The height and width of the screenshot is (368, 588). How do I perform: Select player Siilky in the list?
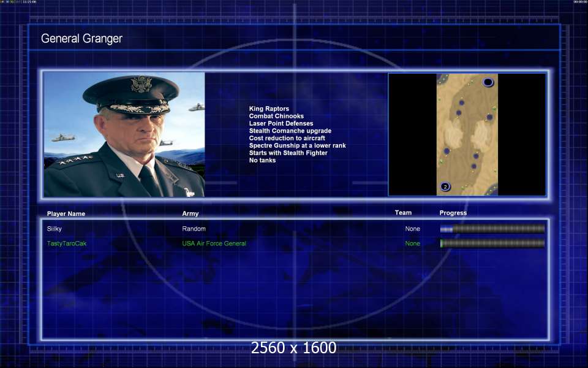tap(55, 229)
